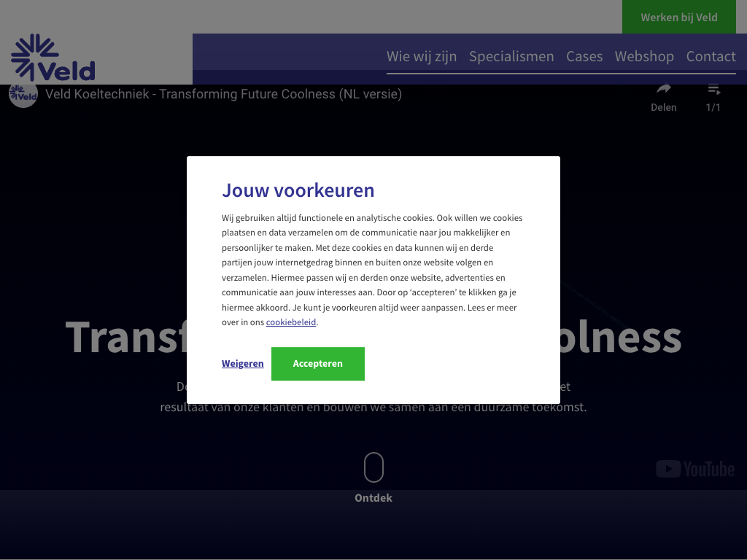Click the Jouw voorkeuren dialog heading
This screenshot has height=560, width=747.
(x=298, y=190)
